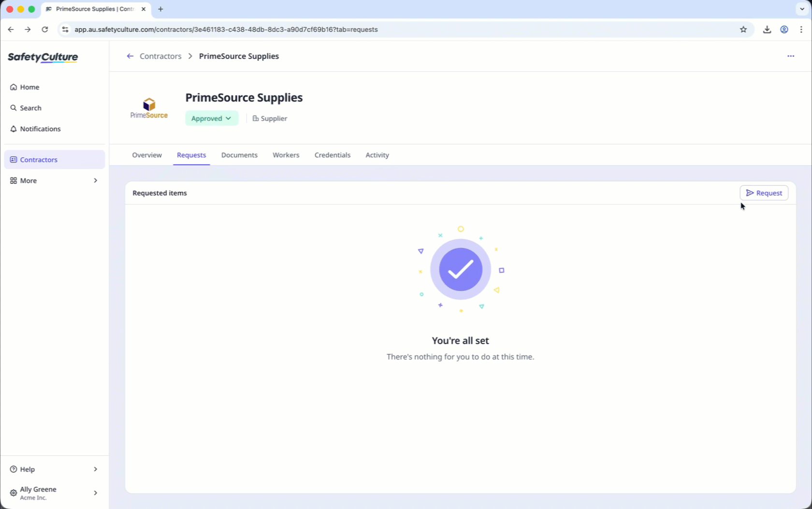This screenshot has height=509, width=812.
Task: Click the browser back arrow
Action: click(11, 29)
